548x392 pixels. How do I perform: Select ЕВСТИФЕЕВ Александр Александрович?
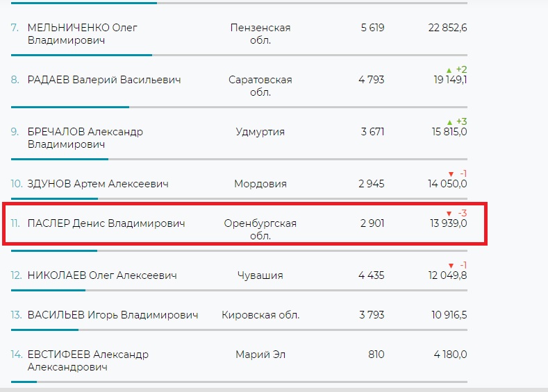pyautogui.click(x=88, y=361)
